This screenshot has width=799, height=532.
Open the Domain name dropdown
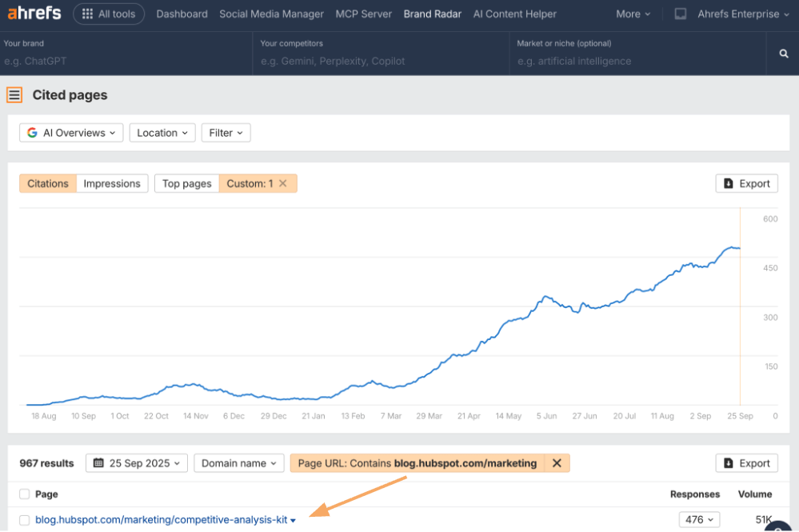pyautogui.click(x=238, y=462)
